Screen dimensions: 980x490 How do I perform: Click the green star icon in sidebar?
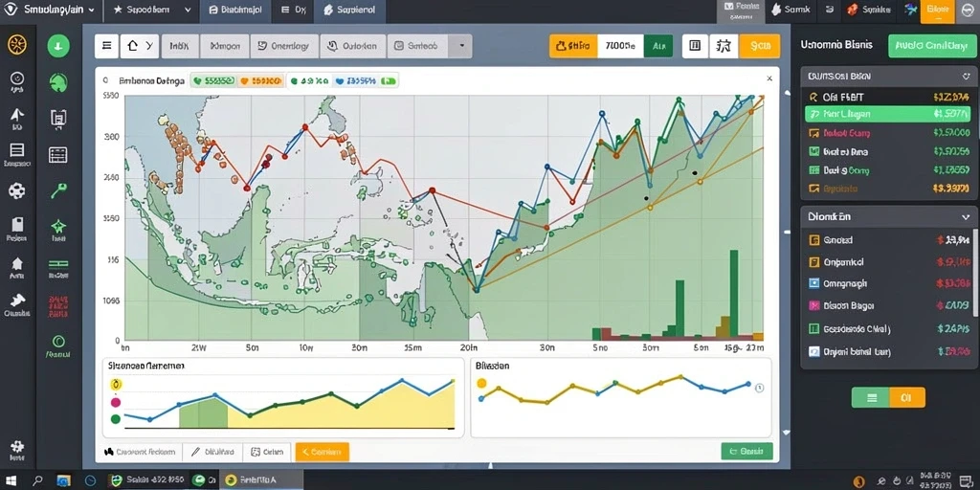[x=58, y=226]
